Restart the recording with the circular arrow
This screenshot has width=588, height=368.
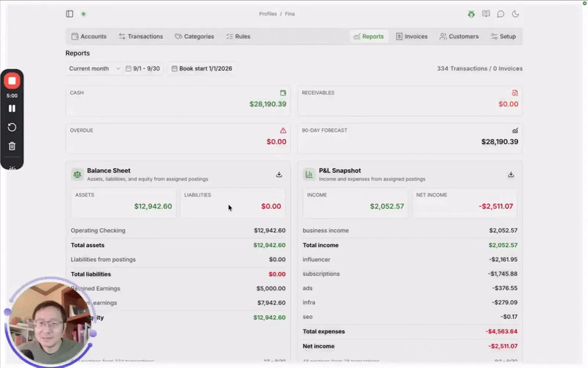[12, 127]
